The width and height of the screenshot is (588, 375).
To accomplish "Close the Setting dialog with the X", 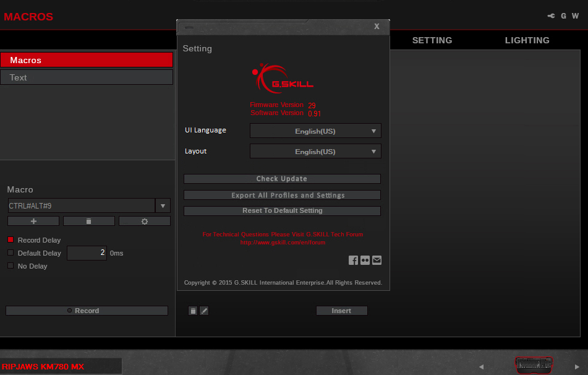I will 377,26.
